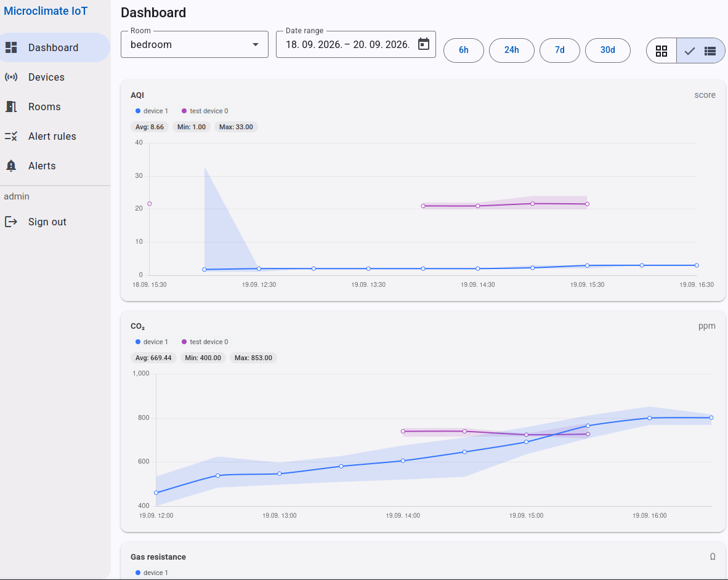Click the CO₂ Max: 853.00 chip
Screen dimensions: 728x580
point(253,358)
